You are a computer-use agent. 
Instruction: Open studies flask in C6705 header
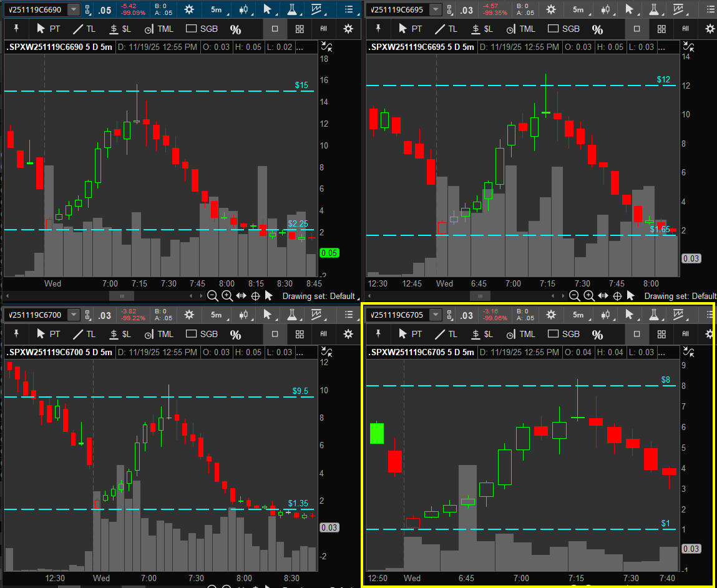pos(654,315)
